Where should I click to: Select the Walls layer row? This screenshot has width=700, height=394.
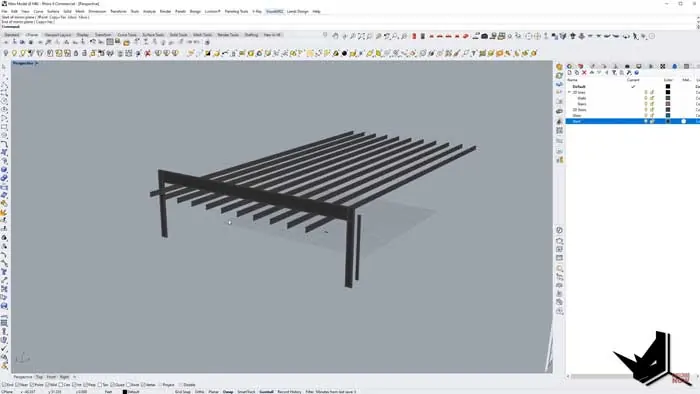pos(632,98)
